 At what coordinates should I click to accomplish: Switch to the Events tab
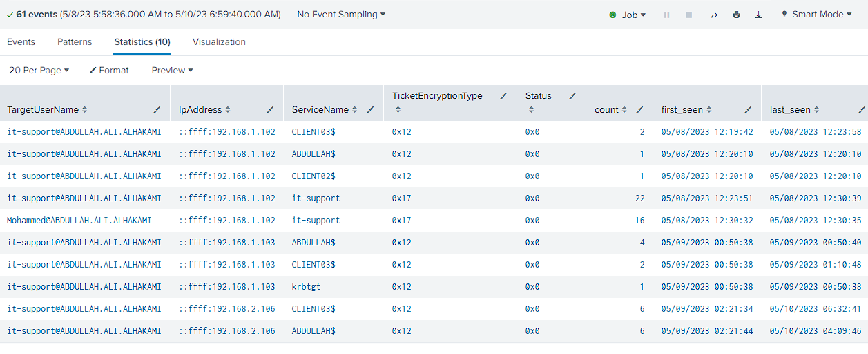[x=21, y=42]
